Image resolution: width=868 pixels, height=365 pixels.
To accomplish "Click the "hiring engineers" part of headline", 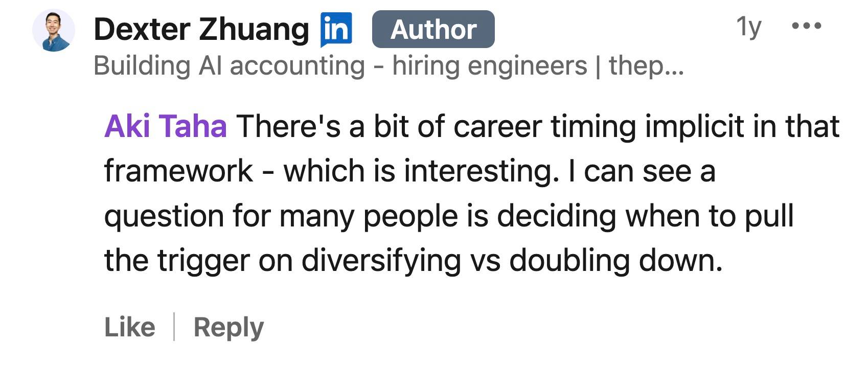I will click(x=489, y=66).
